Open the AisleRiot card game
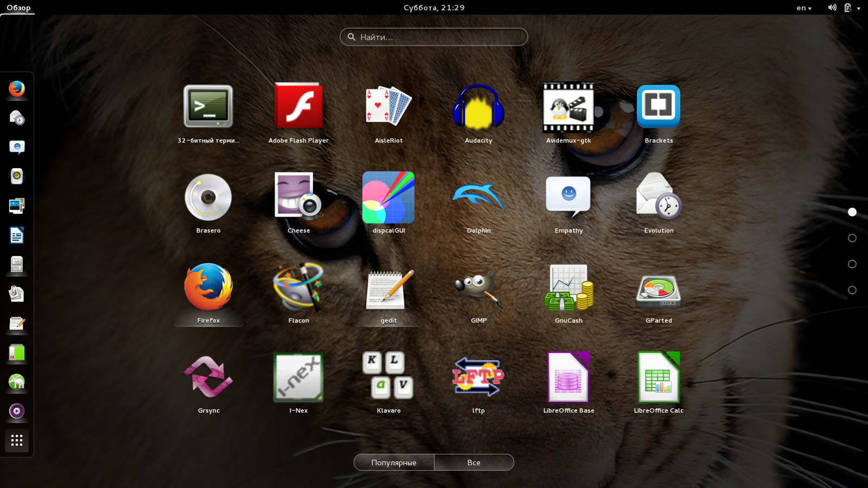 [388, 107]
